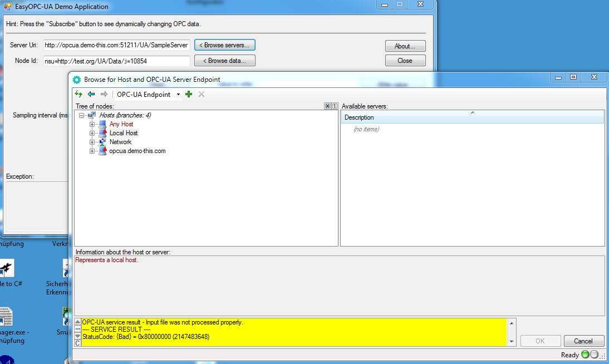Screen dimensions: 609x364
Task: Click the green status indicator in status bar
Action: [585, 355]
